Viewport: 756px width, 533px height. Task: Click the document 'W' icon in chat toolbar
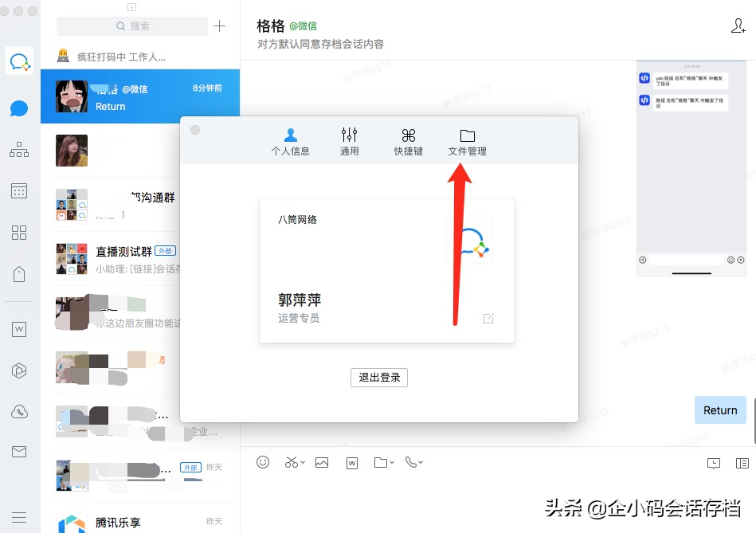pyautogui.click(x=352, y=463)
